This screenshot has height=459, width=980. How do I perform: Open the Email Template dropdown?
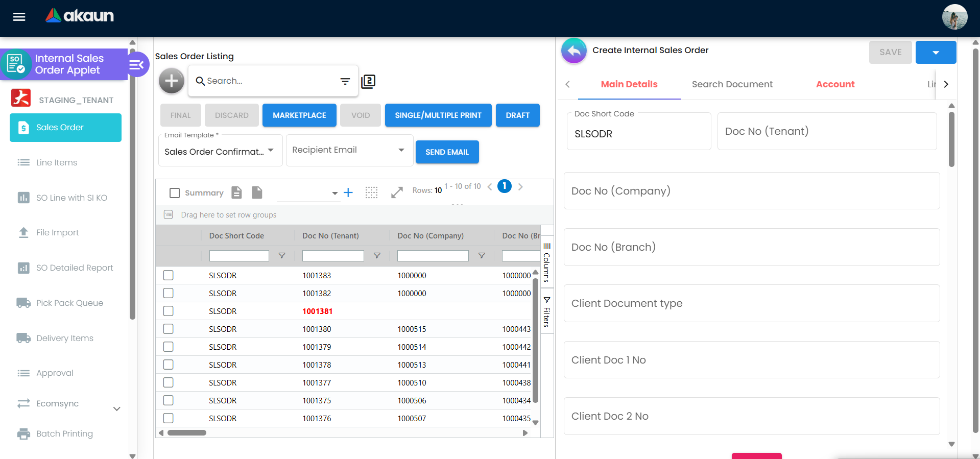pos(220,151)
